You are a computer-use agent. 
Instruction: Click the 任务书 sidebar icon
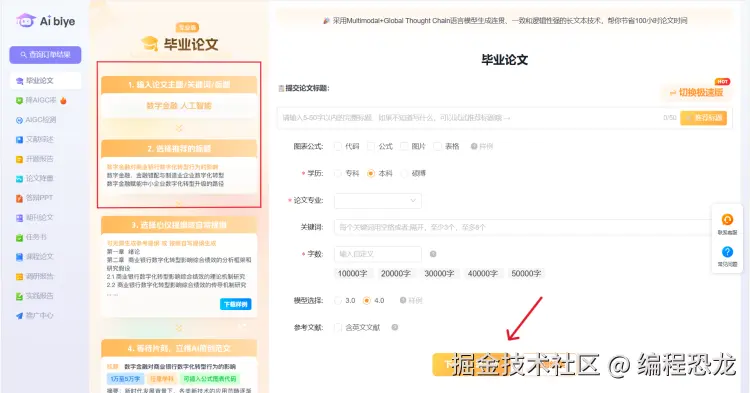point(19,237)
